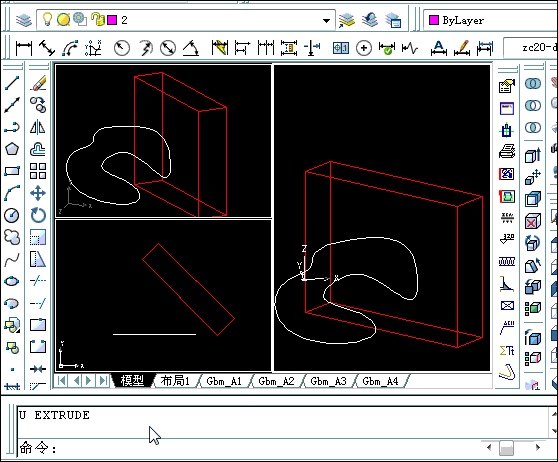Toggle layer 2 freeze sun icon
558x462 pixels.
tap(63, 20)
